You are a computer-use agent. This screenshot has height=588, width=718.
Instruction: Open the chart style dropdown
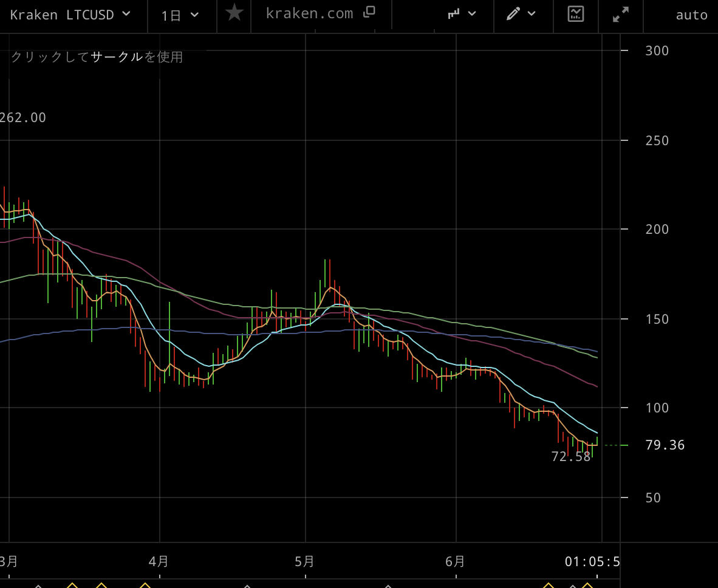462,14
